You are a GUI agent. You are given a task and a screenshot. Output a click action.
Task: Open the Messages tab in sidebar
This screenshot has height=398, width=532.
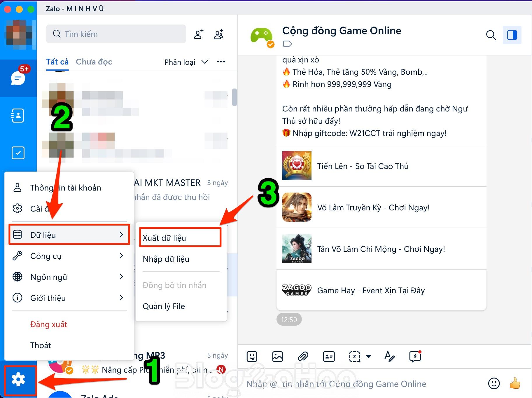pos(18,78)
